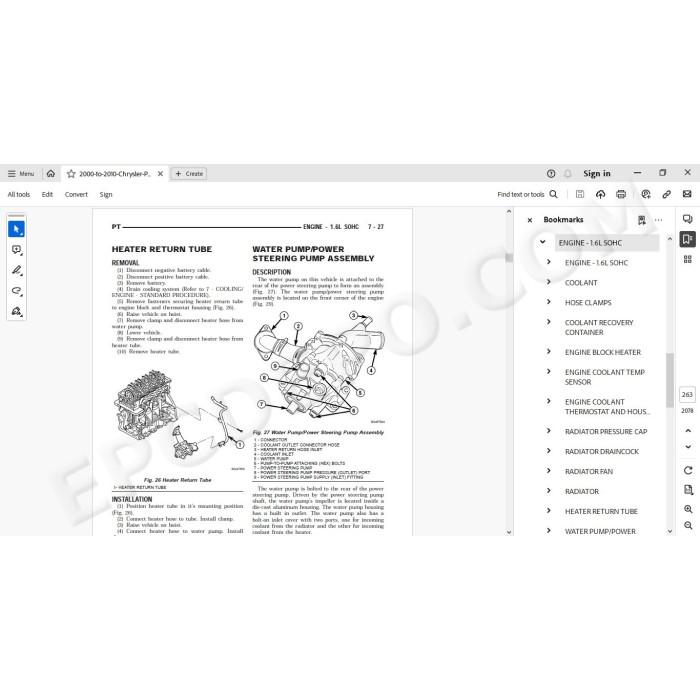Open All tools menu
Viewport: 700px width, 700px height.
coord(19,195)
